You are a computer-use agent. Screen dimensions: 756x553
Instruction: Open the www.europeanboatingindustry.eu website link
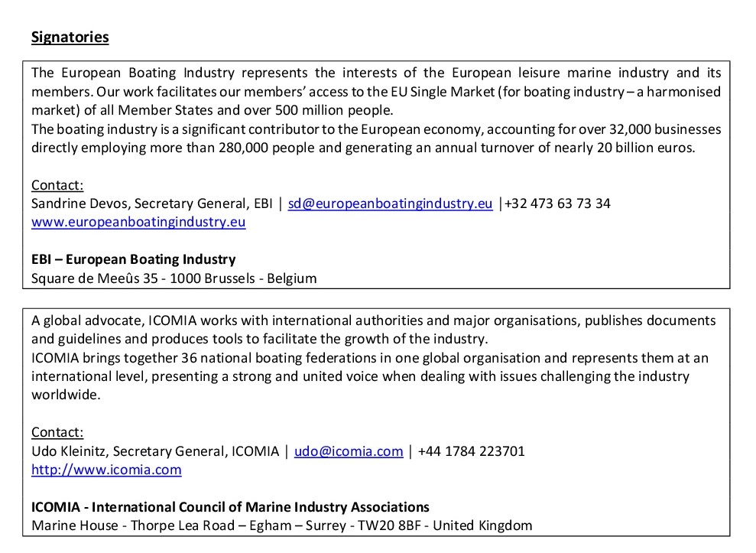pos(138,222)
